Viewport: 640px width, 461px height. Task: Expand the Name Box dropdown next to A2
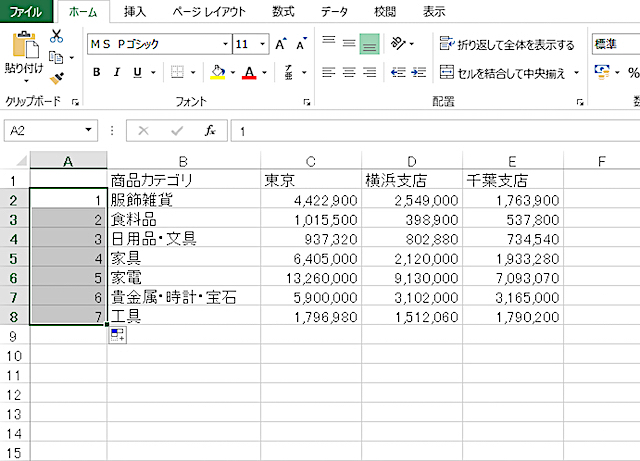[89, 131]
